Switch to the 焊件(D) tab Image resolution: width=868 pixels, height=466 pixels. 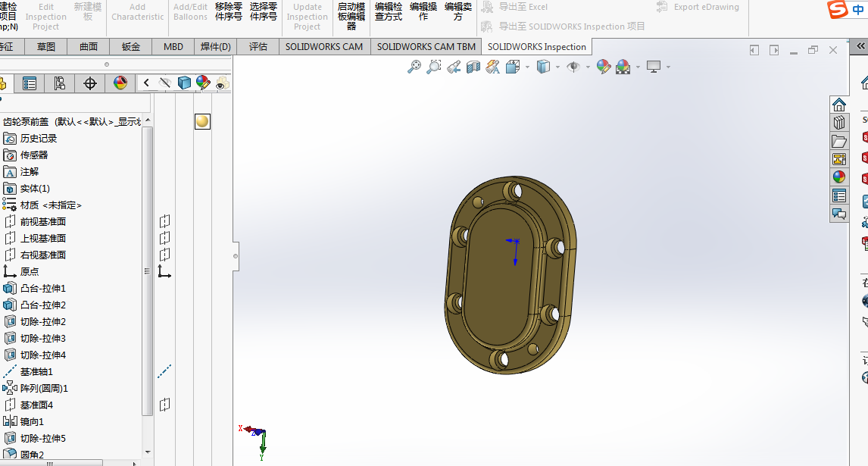coord(215,46)
